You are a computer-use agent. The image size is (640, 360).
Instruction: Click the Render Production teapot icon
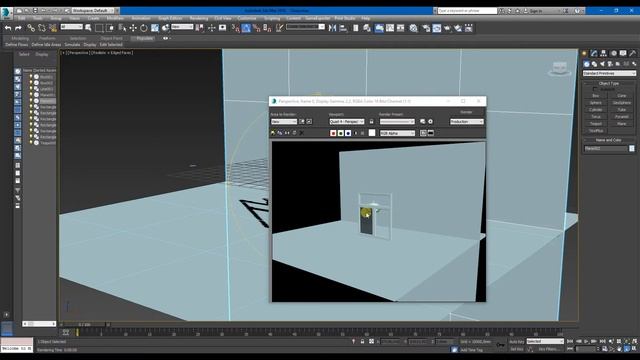click(x=447, y=28)
